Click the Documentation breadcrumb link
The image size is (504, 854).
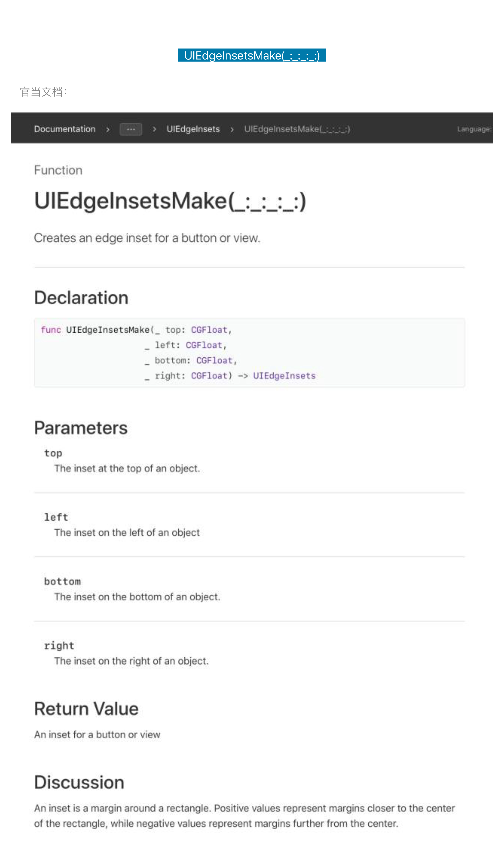coord(64,129)
